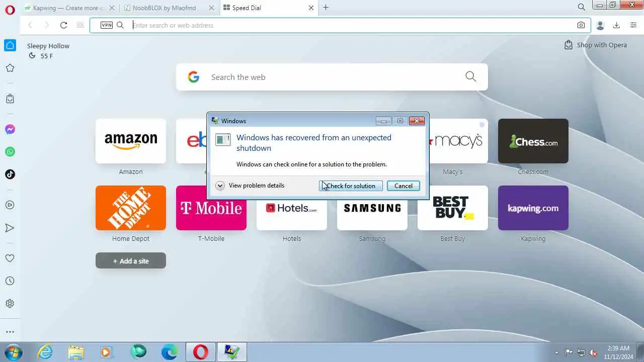
Task: Close the NoobBLOX tab
Action: point(212,8)
